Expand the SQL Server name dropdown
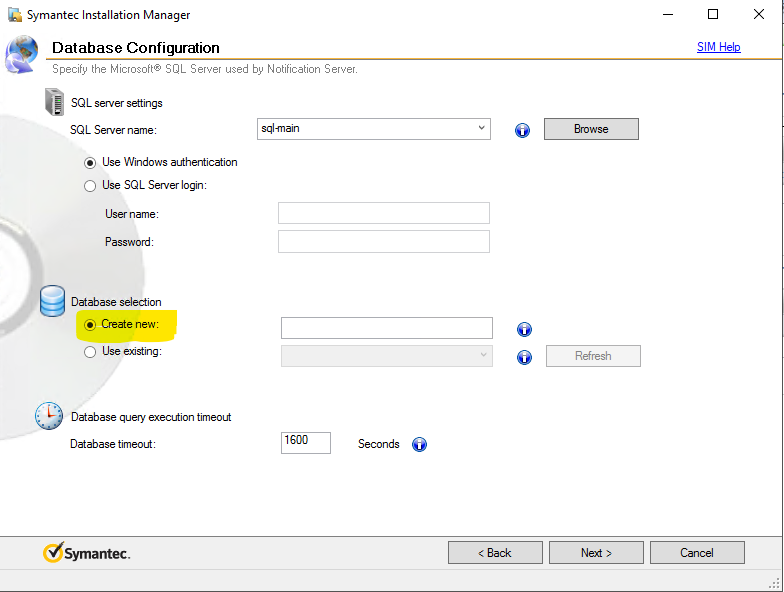The height and width of the screenshot is (592, 784). pyautogui.click(x=481, y=129)
